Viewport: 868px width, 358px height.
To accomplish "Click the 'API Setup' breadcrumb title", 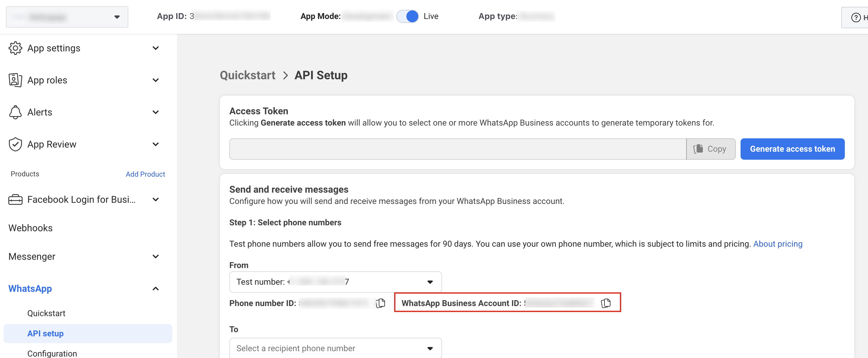I will click(321, 75).
